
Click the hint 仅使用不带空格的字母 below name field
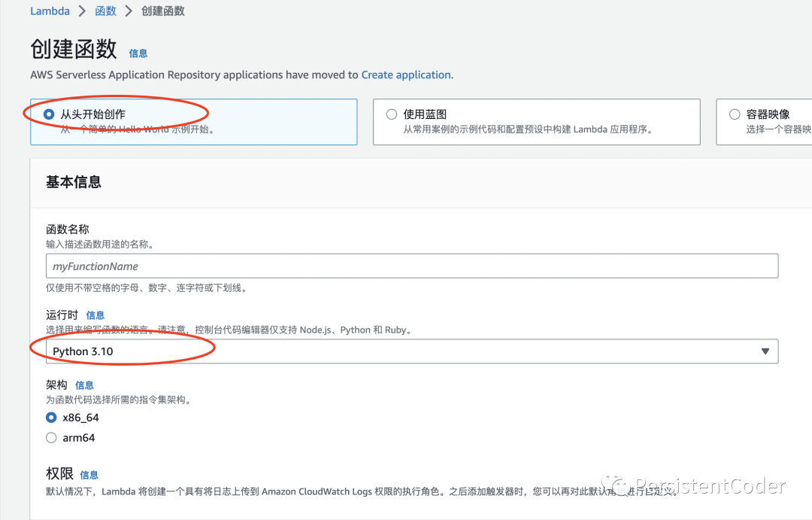(146, 287)
